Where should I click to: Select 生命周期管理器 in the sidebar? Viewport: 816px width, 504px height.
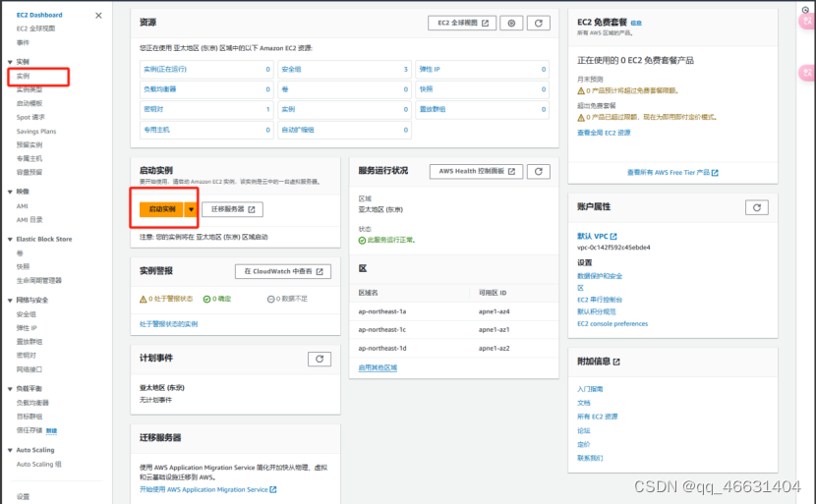click(x=39, y=281)
